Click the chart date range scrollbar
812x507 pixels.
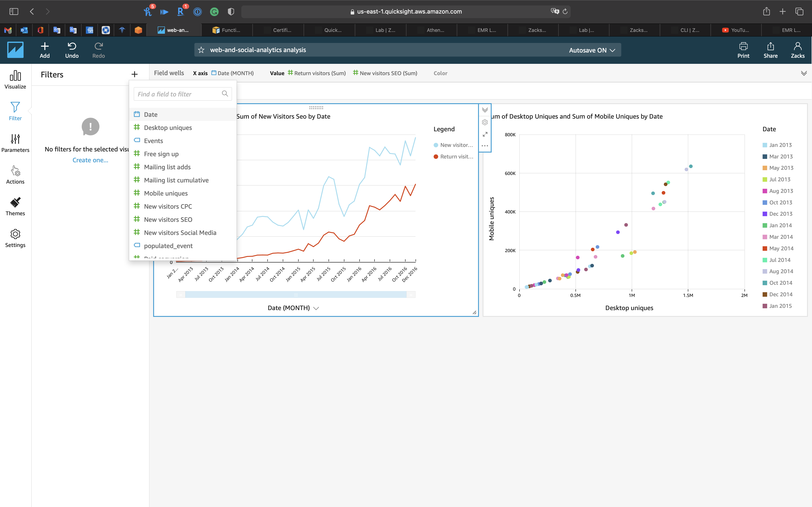(x=296, y=295)
